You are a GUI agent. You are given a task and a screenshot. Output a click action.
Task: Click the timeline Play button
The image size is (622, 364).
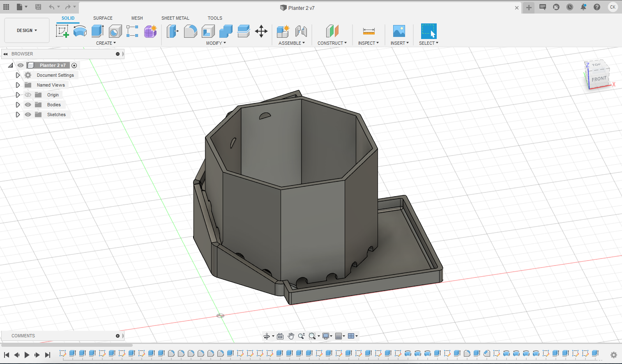click(27, 355)
